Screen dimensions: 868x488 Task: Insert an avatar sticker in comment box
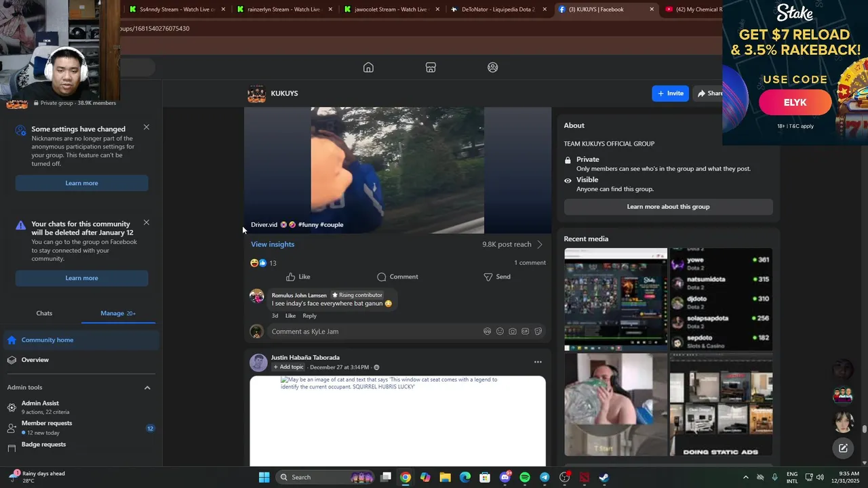click(487, 331)
